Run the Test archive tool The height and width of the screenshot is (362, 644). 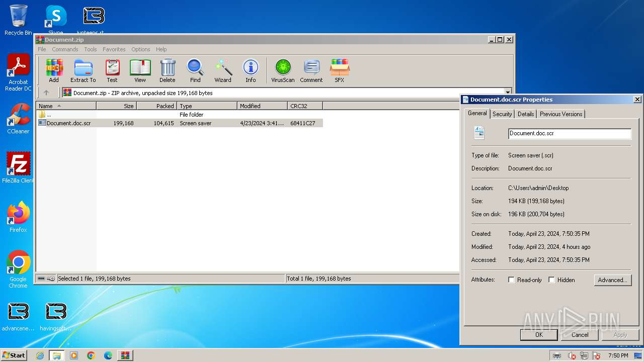pyautogui.click(x=112, y=70)
